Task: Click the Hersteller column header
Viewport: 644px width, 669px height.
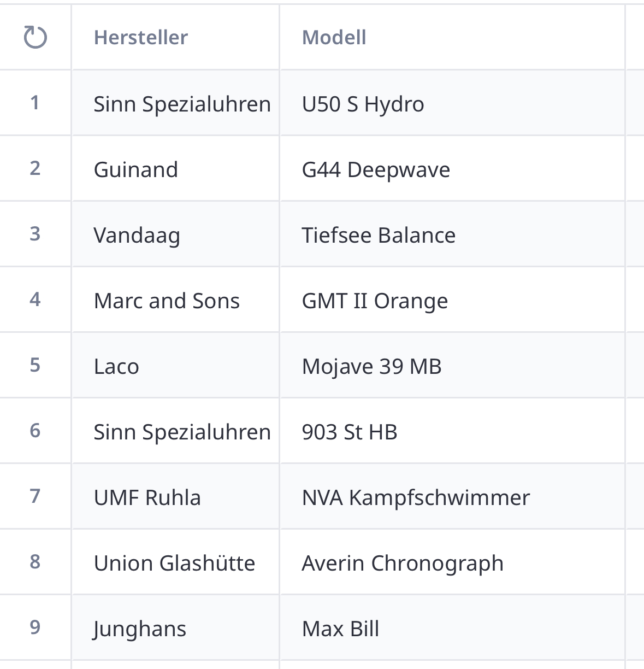Action: click(141, 37)
